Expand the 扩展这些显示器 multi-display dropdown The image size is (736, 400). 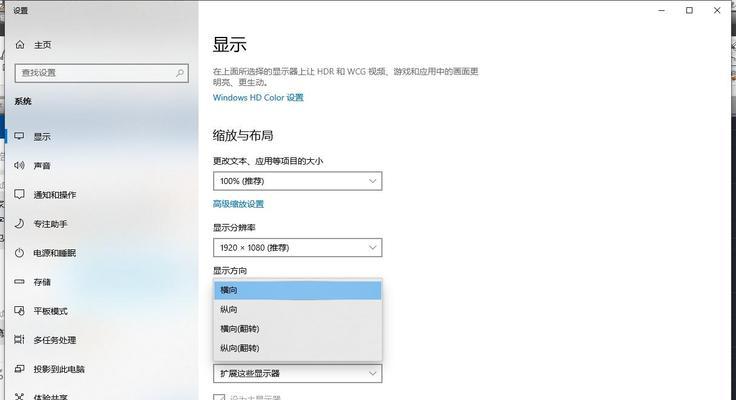click(x=298, y=374)
